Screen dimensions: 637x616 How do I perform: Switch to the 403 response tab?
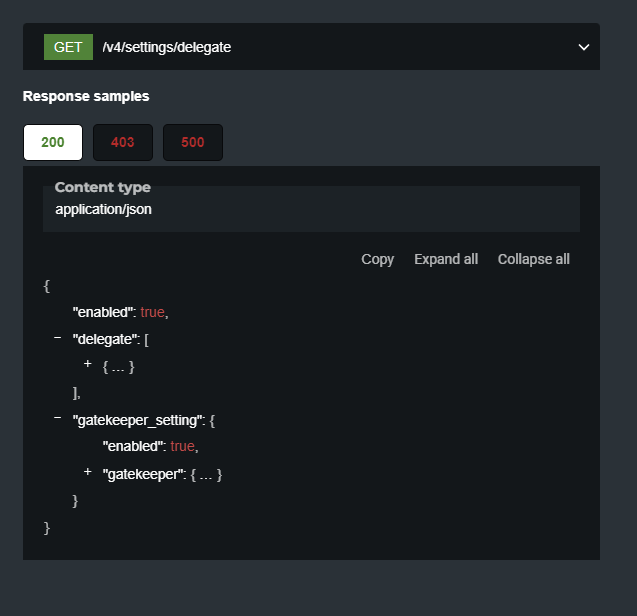point(123,142)
